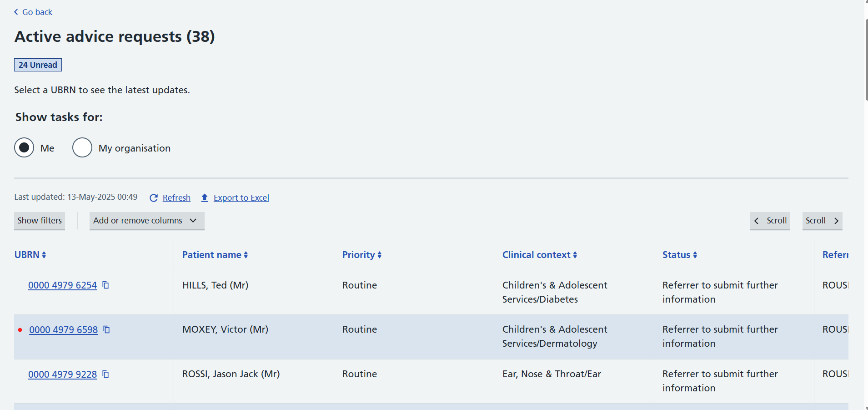Open UBRN 0000 4979 6598 link
This screenshot has height=410, width=868.
[63, 330]
